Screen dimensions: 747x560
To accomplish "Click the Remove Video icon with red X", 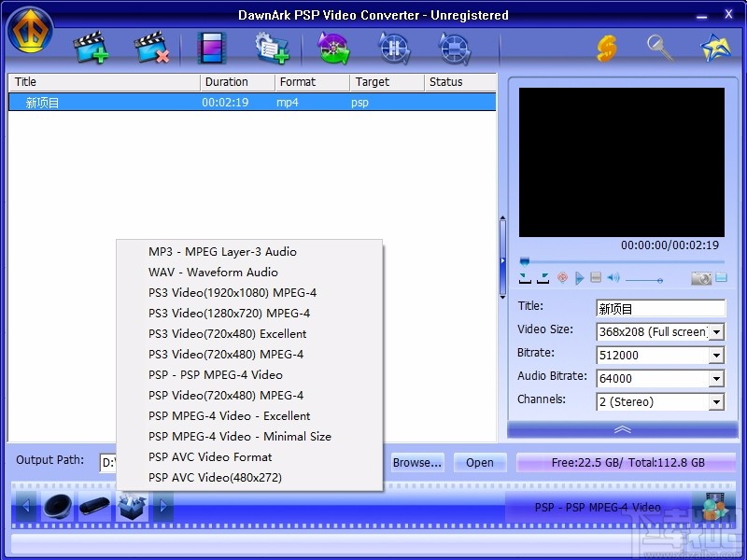I will tap(149, 47).
